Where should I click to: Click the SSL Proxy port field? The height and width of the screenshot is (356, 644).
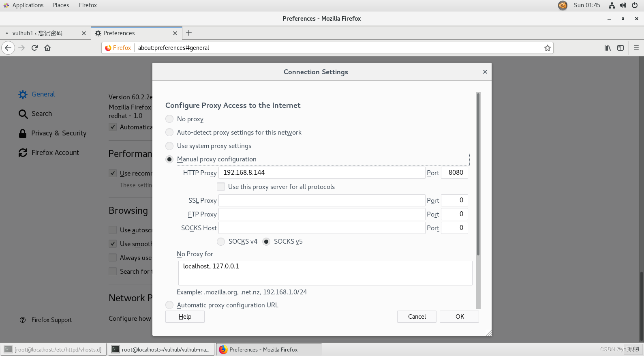(x=454, y=200)
